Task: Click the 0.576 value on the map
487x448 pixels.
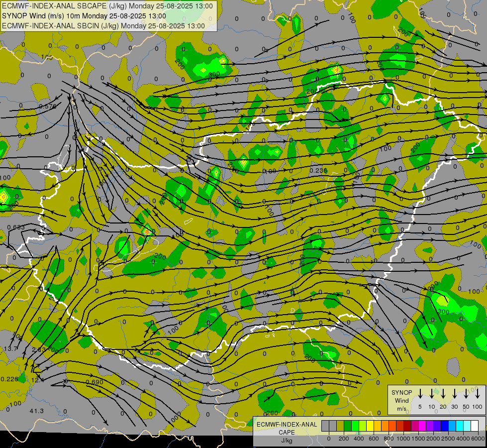Action: pyautogui.click(x=48, y=107)
